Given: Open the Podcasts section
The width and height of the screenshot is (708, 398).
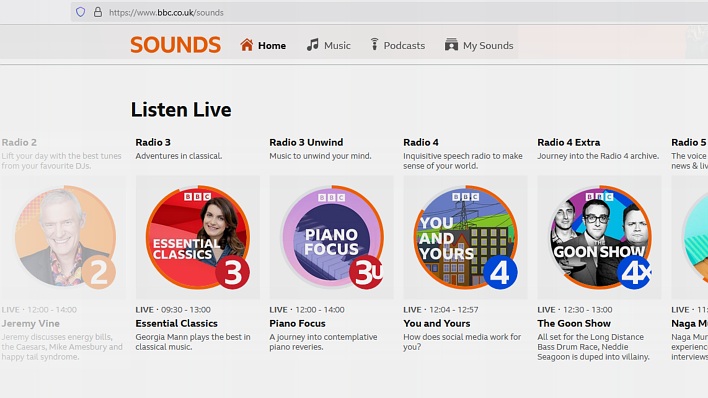Looking at the screenshot, I should 404,46.
